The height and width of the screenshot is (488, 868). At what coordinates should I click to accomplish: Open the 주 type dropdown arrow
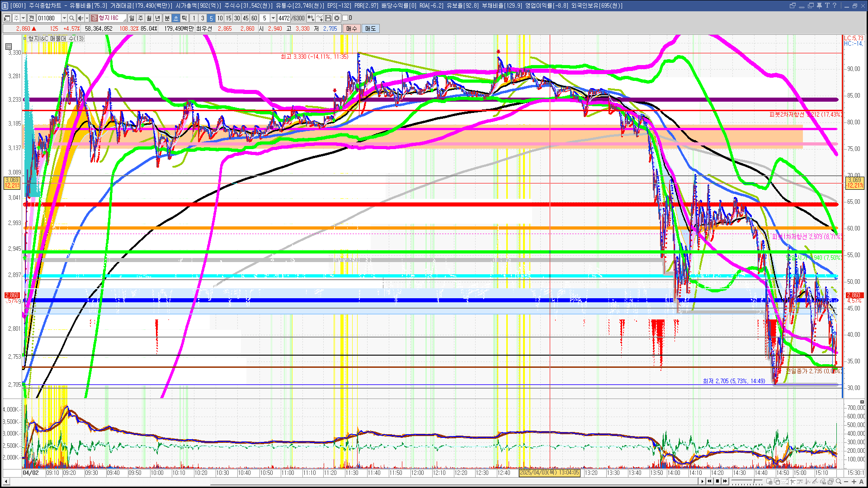click(24, 18)
